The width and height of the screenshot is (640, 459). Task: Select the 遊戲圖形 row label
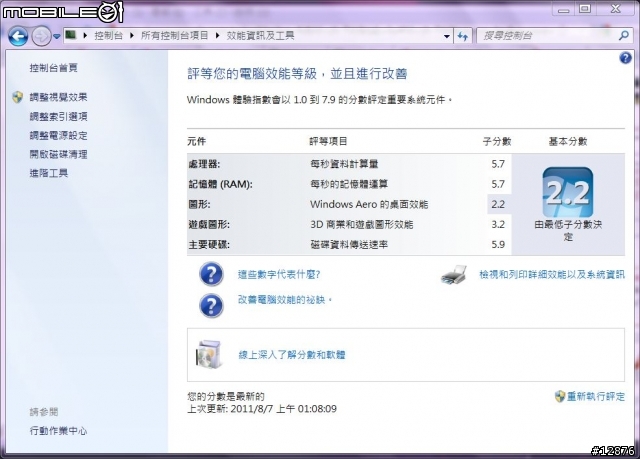click(x=209, y=224)
